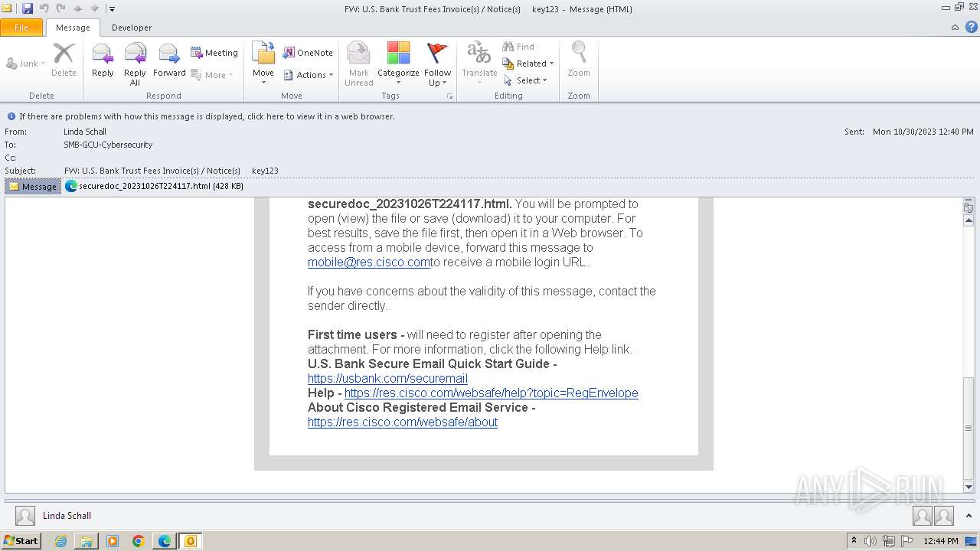
Task: Mark the message as Unread
Action: point(358,64)
